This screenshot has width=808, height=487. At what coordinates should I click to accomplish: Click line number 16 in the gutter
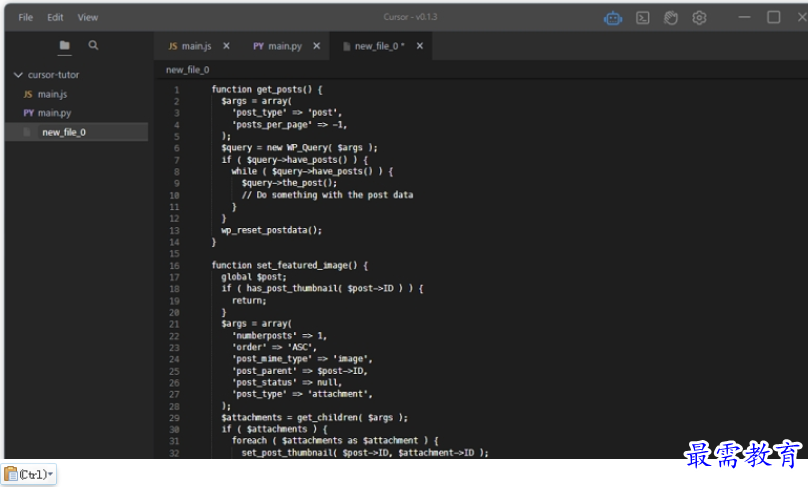[x=175, y=266]
